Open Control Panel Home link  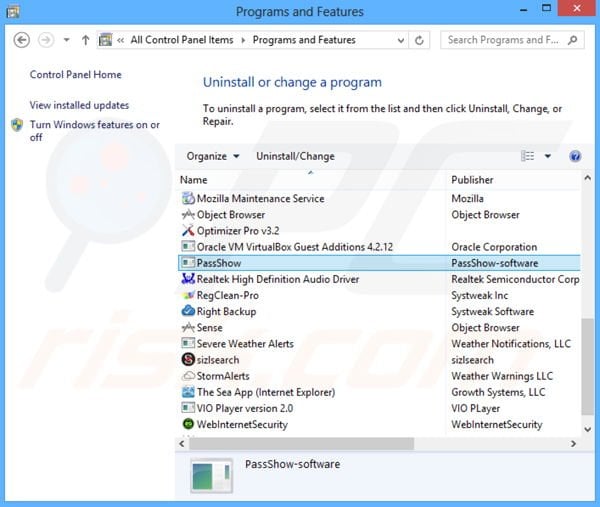pyautogui.click(x=76, y=74)
